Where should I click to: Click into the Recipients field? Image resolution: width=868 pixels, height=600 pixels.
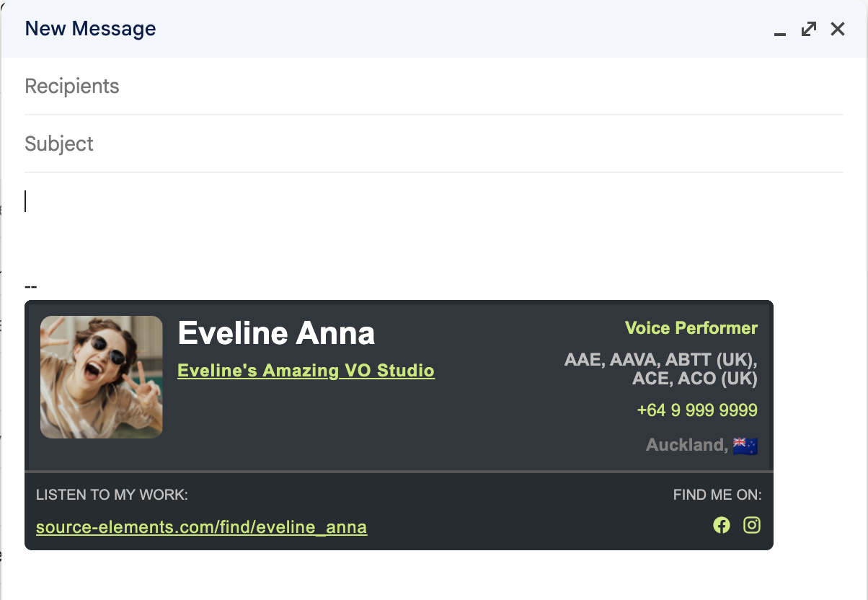433,87
